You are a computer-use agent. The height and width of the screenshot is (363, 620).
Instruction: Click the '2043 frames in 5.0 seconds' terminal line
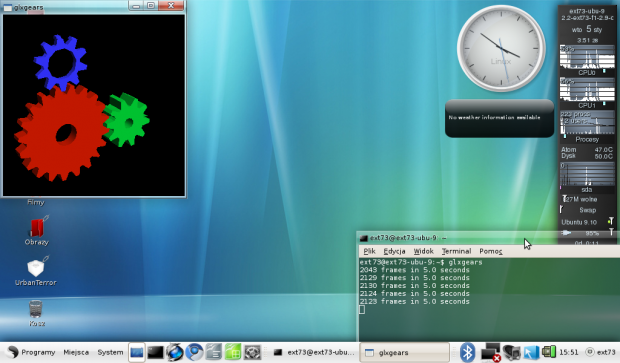point(414,270)
